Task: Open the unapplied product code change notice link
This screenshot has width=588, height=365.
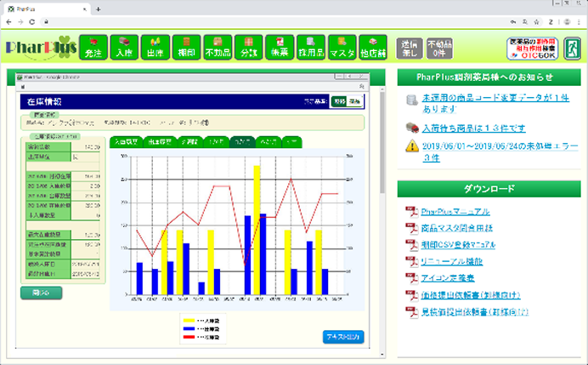Action: click(495, 103)
